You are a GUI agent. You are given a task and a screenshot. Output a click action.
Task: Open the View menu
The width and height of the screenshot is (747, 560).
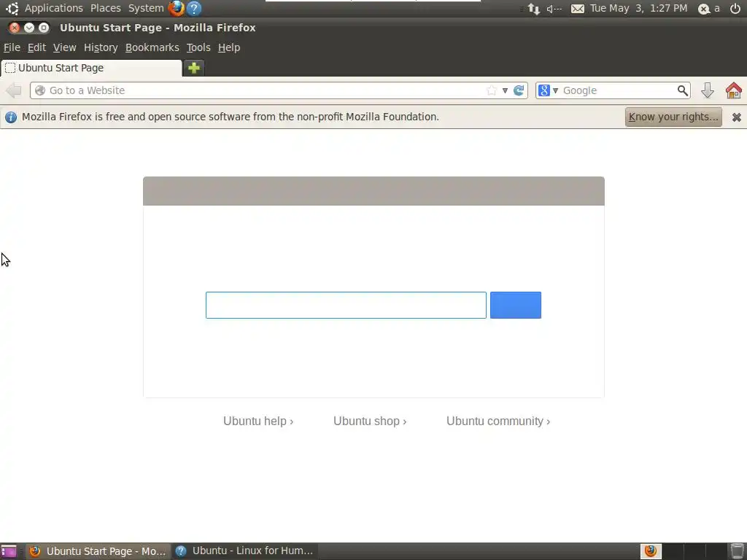(64, 47)
